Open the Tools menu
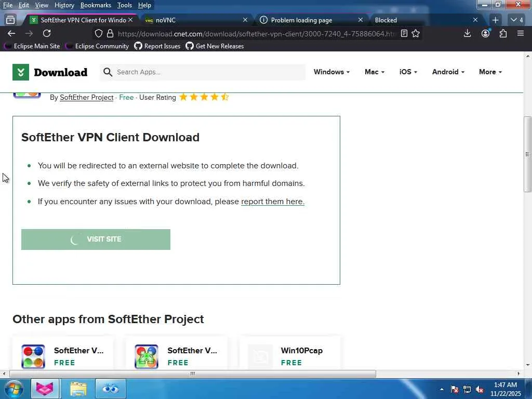532x399 pixels. point(125,5)
